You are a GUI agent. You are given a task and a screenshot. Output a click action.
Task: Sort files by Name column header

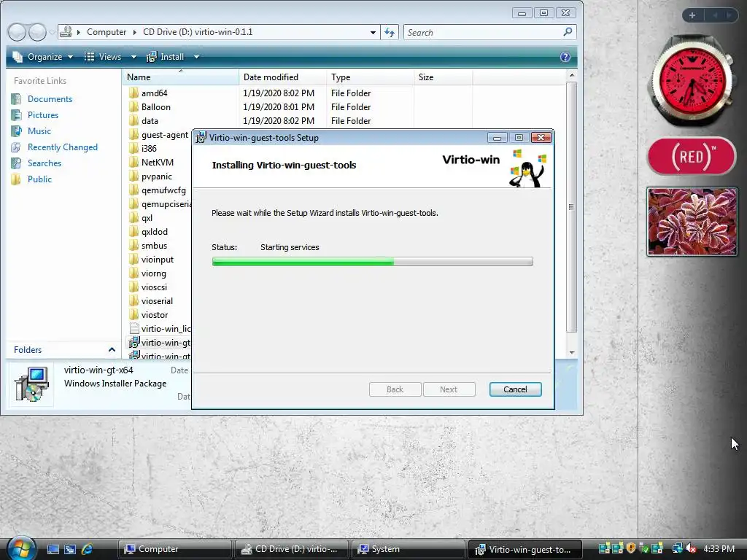point(181,77)
